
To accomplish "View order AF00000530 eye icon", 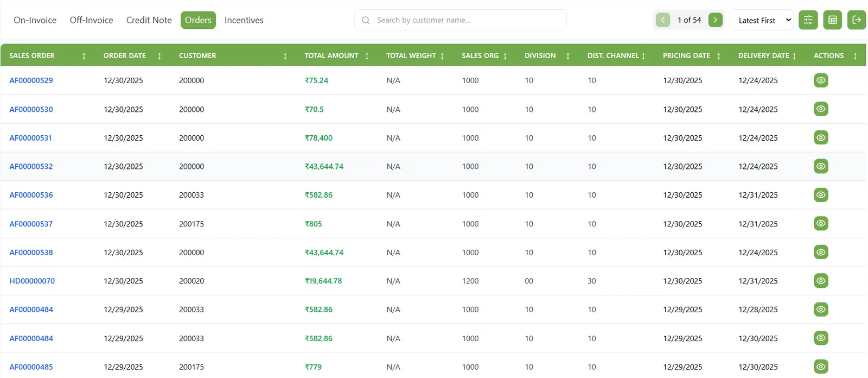I will (821, 109).
